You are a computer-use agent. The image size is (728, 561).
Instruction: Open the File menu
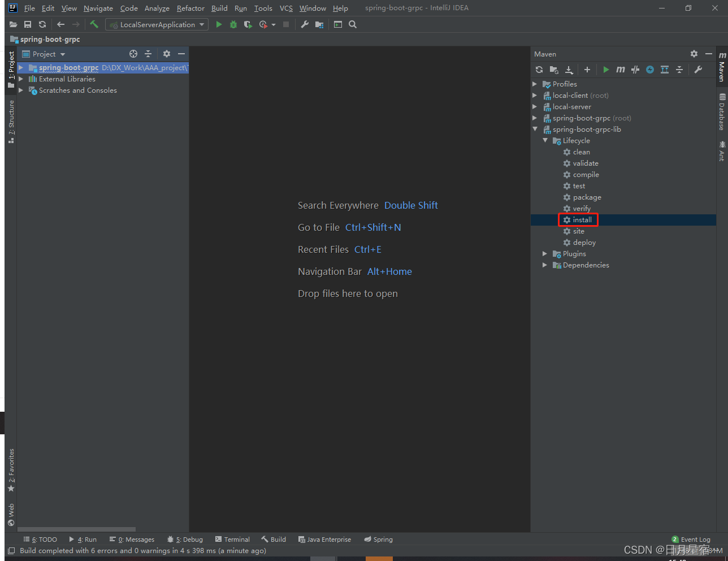[29, 8]
